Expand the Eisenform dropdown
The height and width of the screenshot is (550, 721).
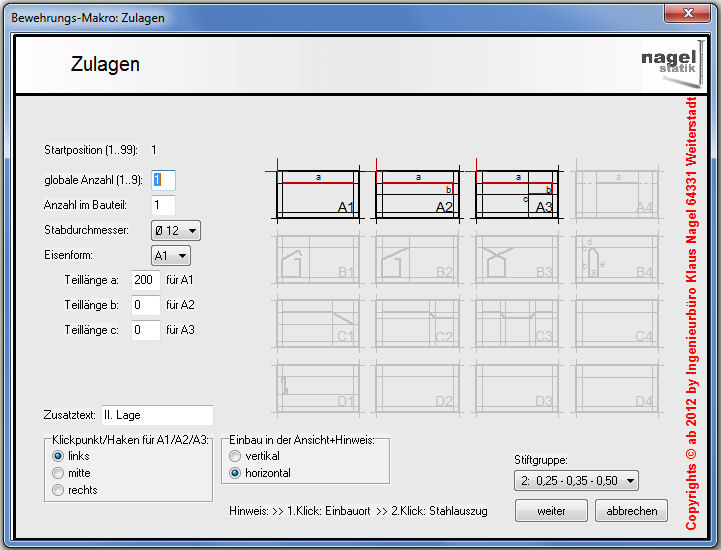[x=170, y=256]
